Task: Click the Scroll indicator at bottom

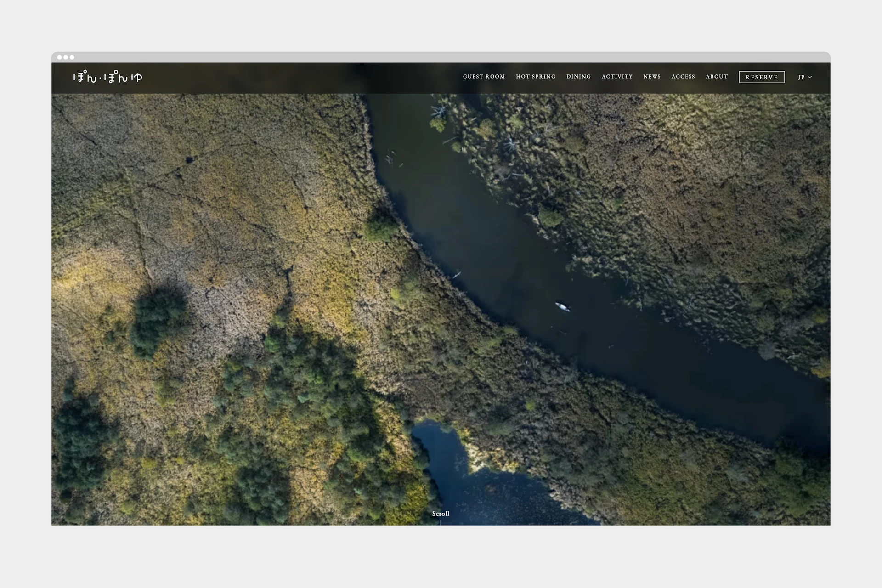Action: tap(441, 514)
